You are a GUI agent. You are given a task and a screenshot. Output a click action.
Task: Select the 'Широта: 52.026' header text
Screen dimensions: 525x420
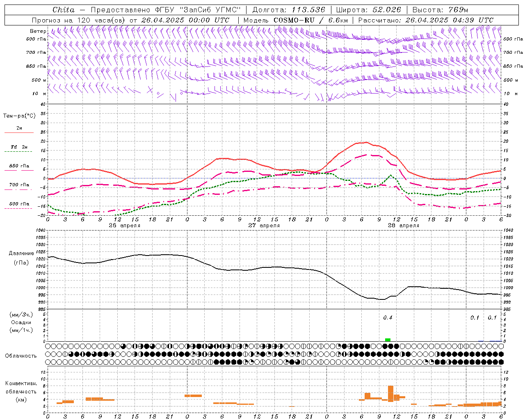368,10
